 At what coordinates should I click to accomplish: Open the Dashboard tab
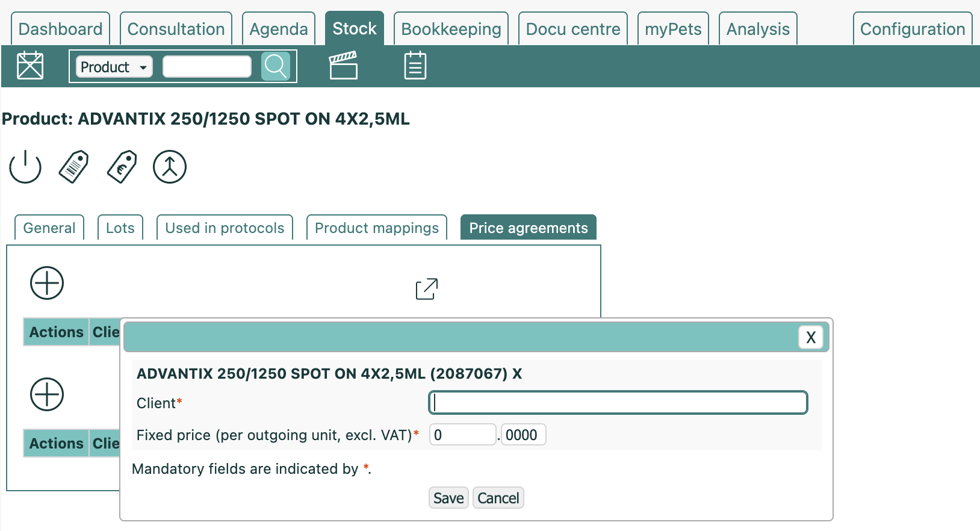61,29
